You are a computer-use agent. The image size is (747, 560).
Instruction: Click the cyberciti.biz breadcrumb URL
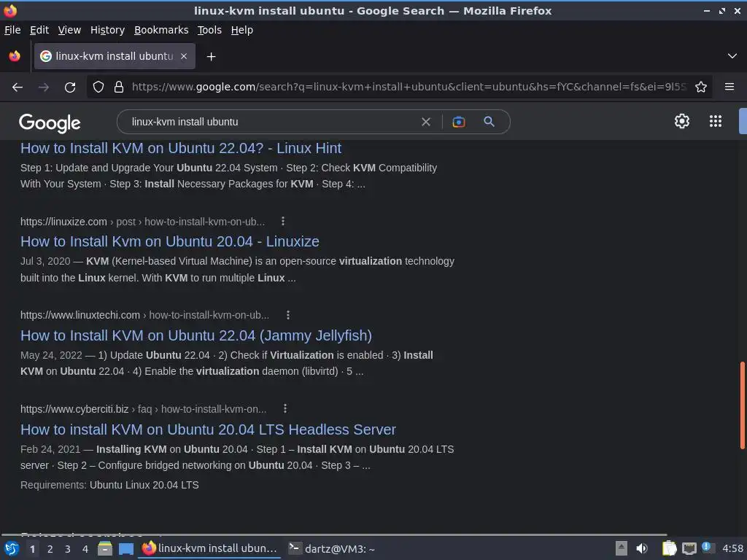tap(144, 409)
